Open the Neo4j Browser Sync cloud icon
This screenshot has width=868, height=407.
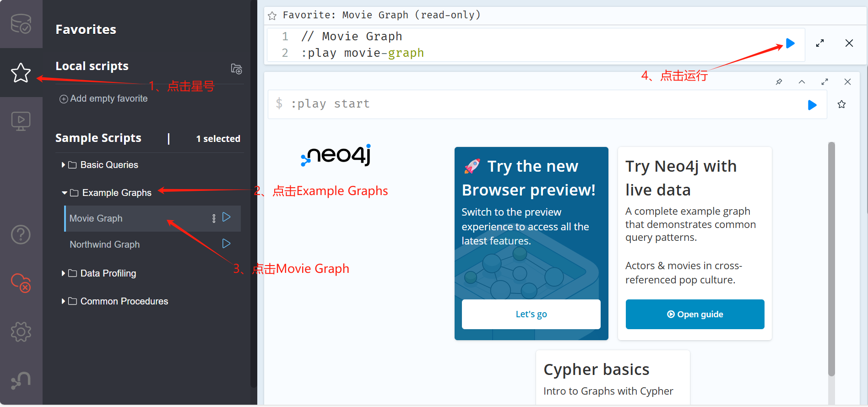21,283
